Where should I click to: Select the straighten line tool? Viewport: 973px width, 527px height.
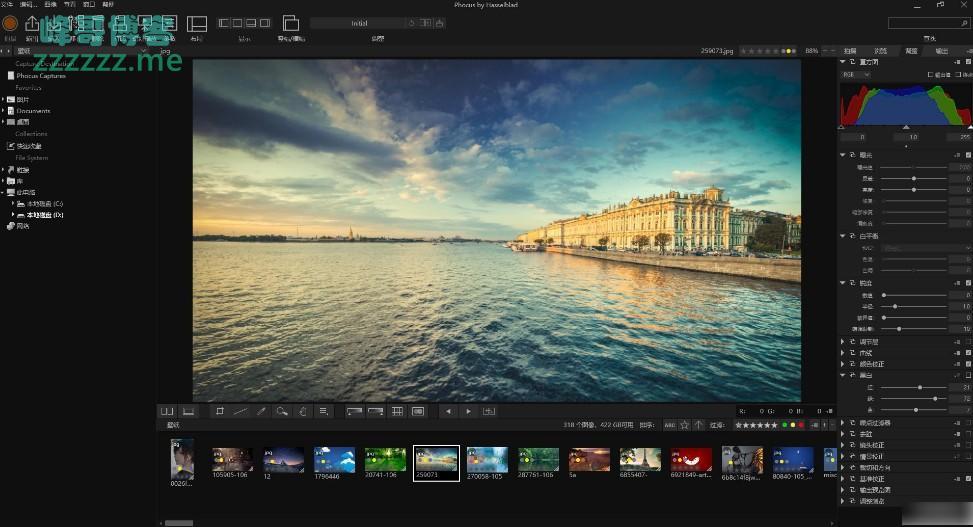[240, 411]
